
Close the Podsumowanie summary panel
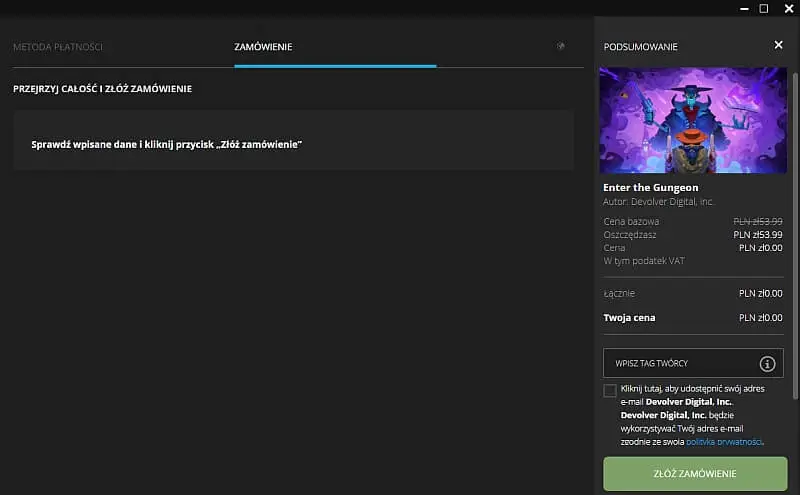[778, 46]
